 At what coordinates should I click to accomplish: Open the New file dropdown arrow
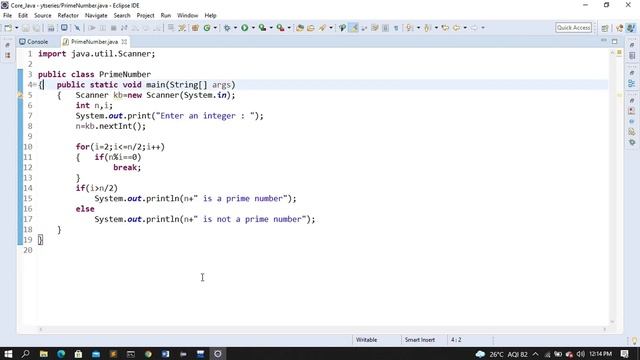[16, 28]
